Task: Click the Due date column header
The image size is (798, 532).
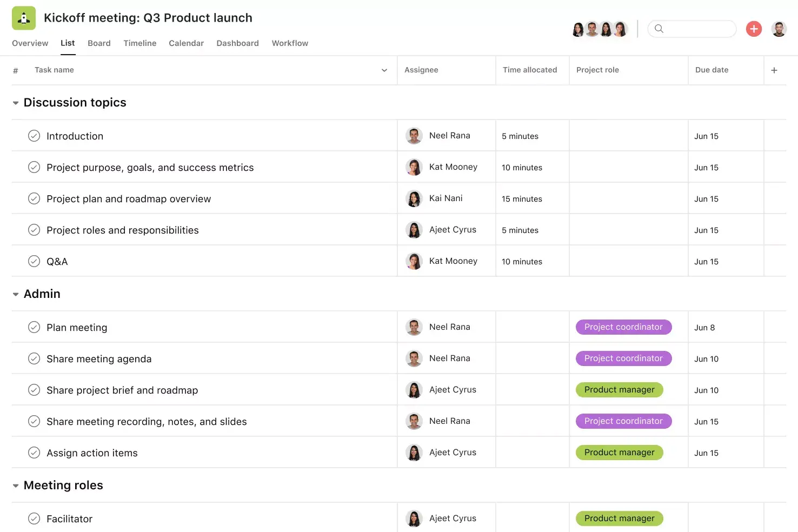Action: point(711,70)
